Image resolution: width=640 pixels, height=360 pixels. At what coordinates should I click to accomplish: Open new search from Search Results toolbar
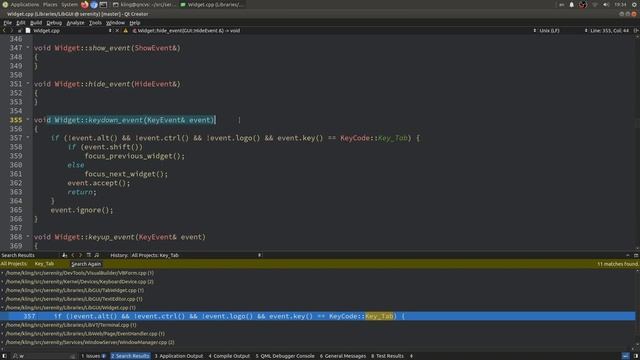click(64, 255)
